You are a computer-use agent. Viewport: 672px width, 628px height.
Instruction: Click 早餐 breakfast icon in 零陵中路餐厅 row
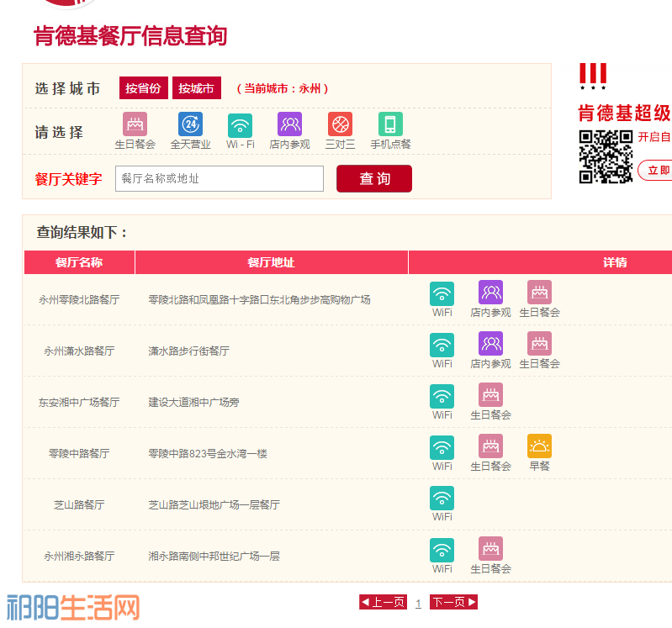[540, 446]
